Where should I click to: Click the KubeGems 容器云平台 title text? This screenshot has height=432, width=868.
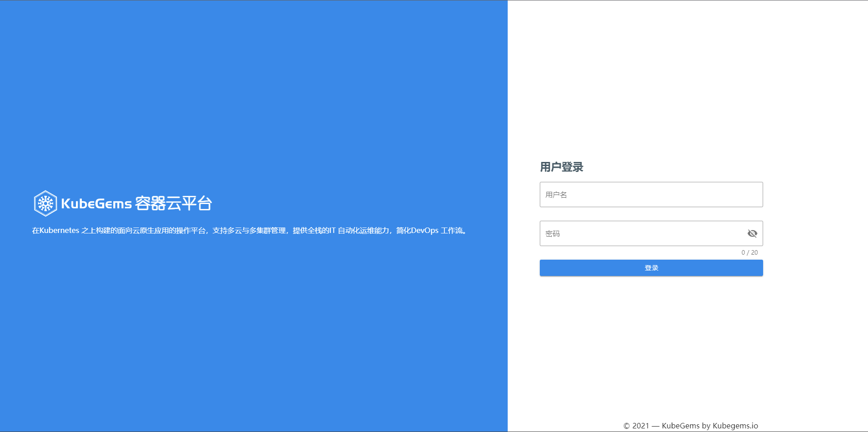click(137, 204)
